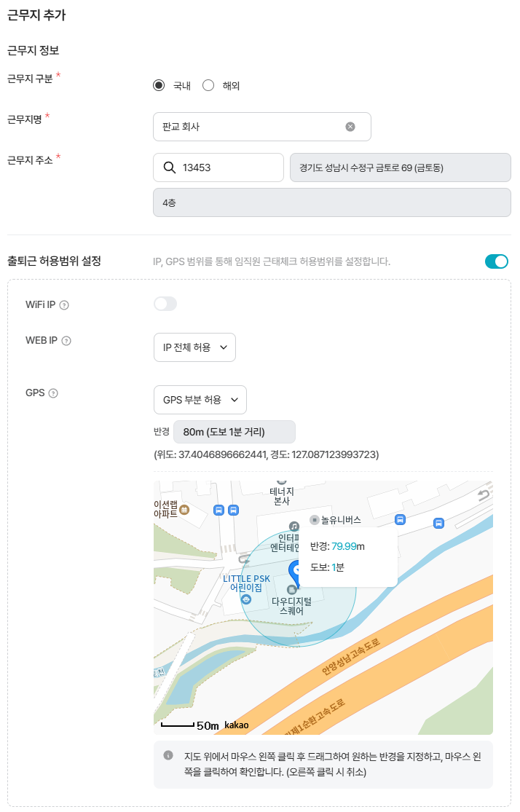
Task: Click the WiFi IP help icon
Action: (64, 304)
